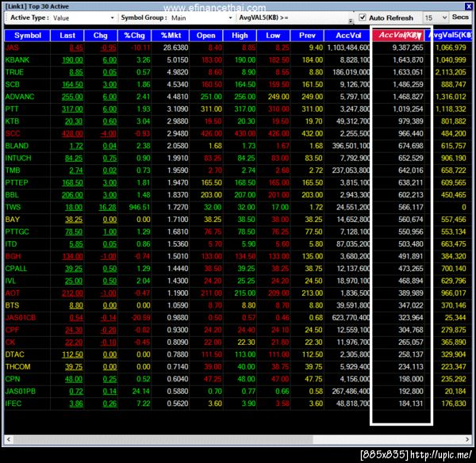476x463 pixels.
Task: Select the CPALL symbol
Action: point(16,269)
